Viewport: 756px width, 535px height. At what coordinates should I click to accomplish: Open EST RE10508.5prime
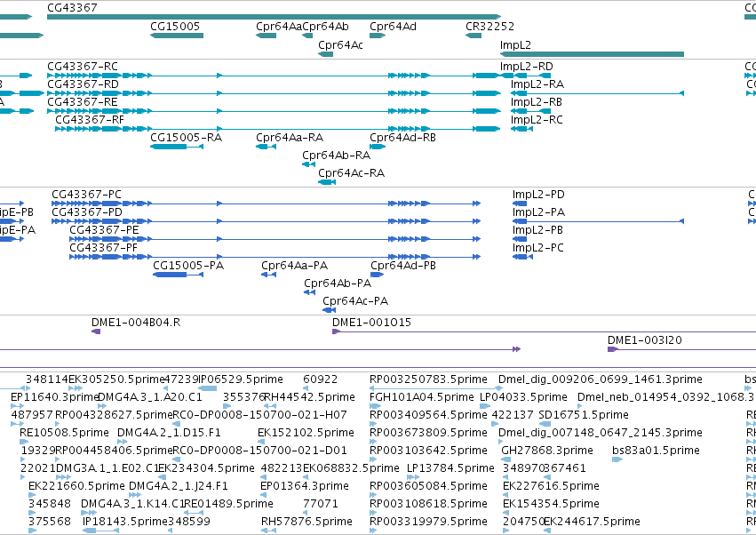tap(24, 442)
